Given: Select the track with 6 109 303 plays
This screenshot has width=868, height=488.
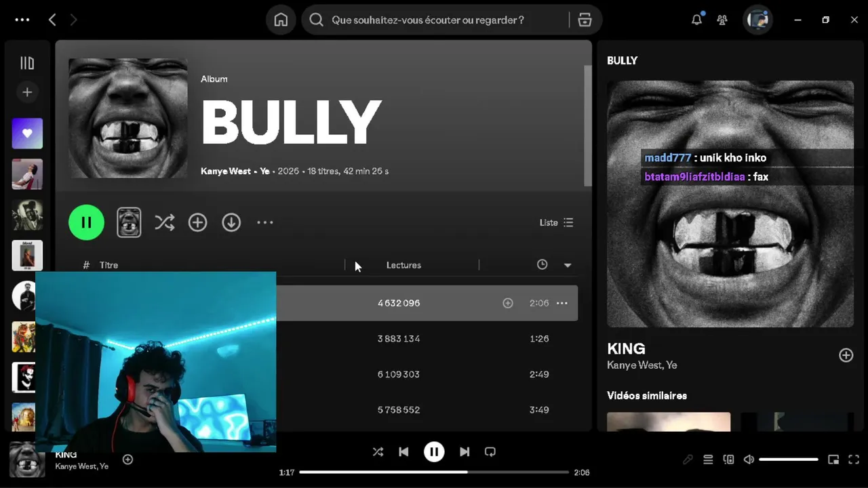Looking at the screenshot, I should pyautogui.click(x=427, y=374).
